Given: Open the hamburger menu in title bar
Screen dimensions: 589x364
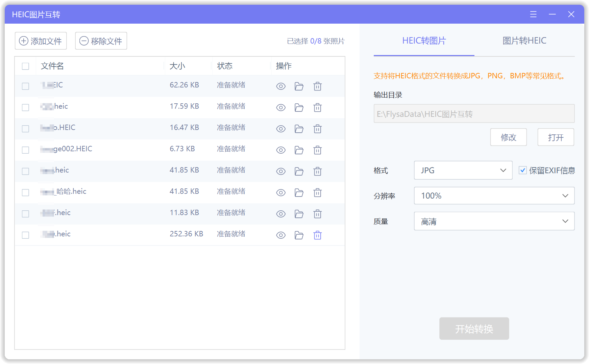Looking at the screenshot, I should coord(533,14).
